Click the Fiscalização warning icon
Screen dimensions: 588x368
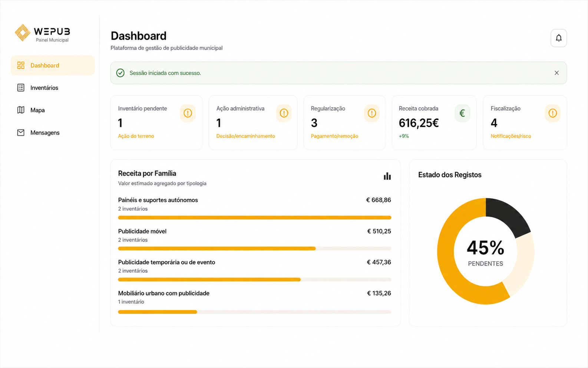pos(552,113)
